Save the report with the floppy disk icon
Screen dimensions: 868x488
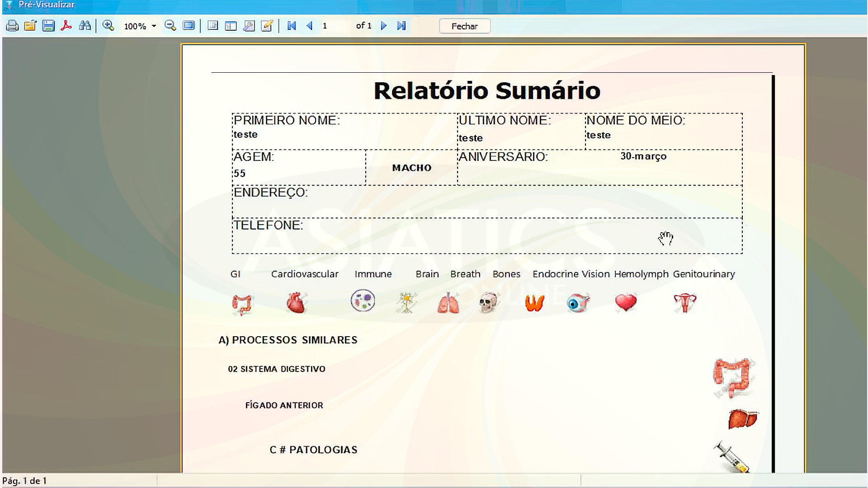point(48,26)
